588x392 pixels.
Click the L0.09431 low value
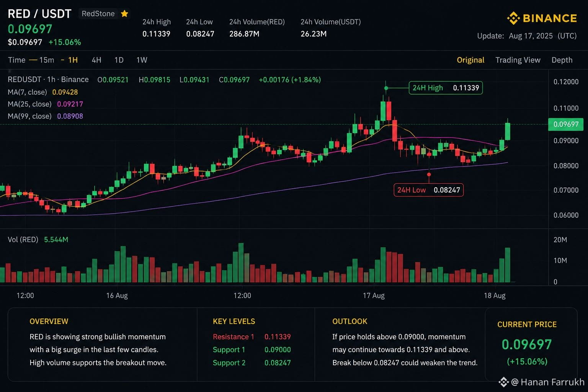(194, 80)
